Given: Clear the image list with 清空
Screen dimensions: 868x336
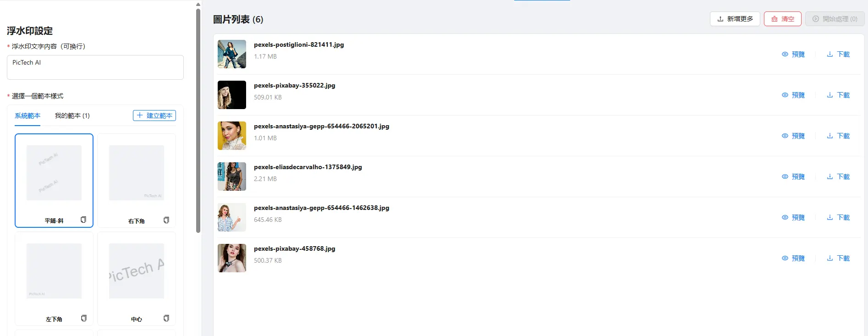Looking at the screenshot, I should [783, 19].
